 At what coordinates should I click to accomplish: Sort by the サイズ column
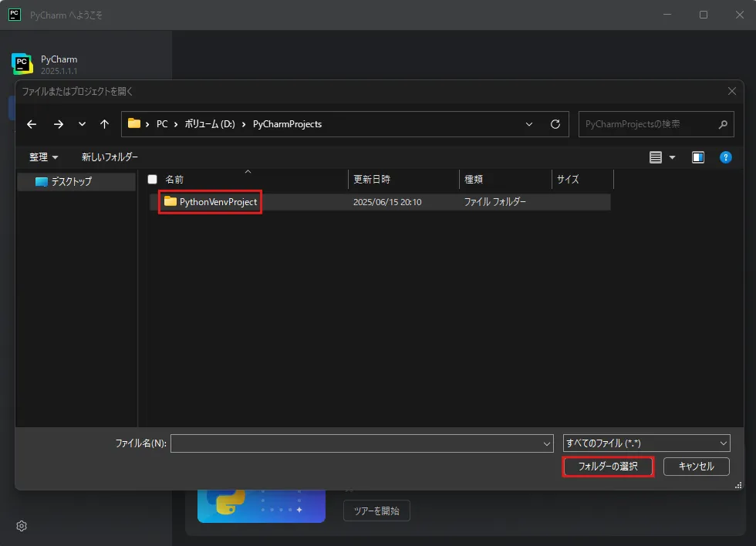[568, 179]
